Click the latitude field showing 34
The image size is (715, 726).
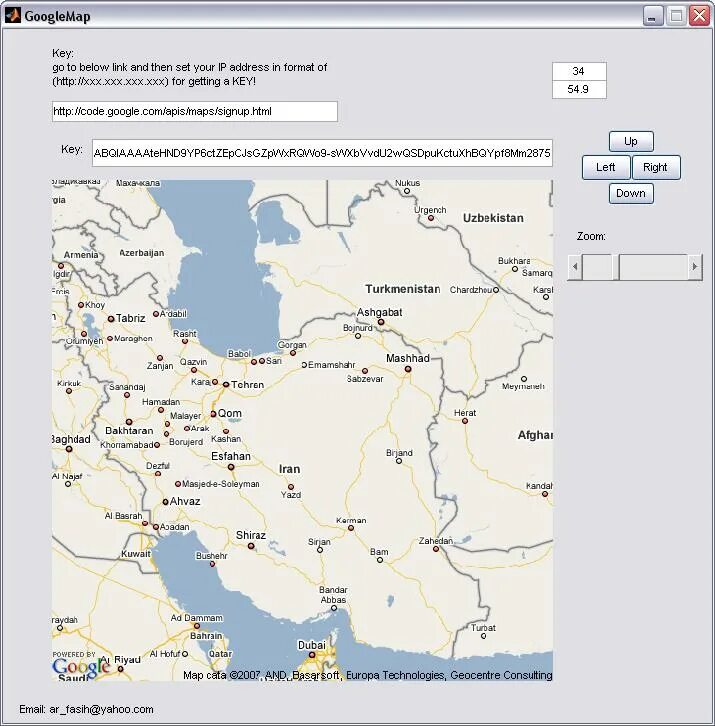point(579,71)
